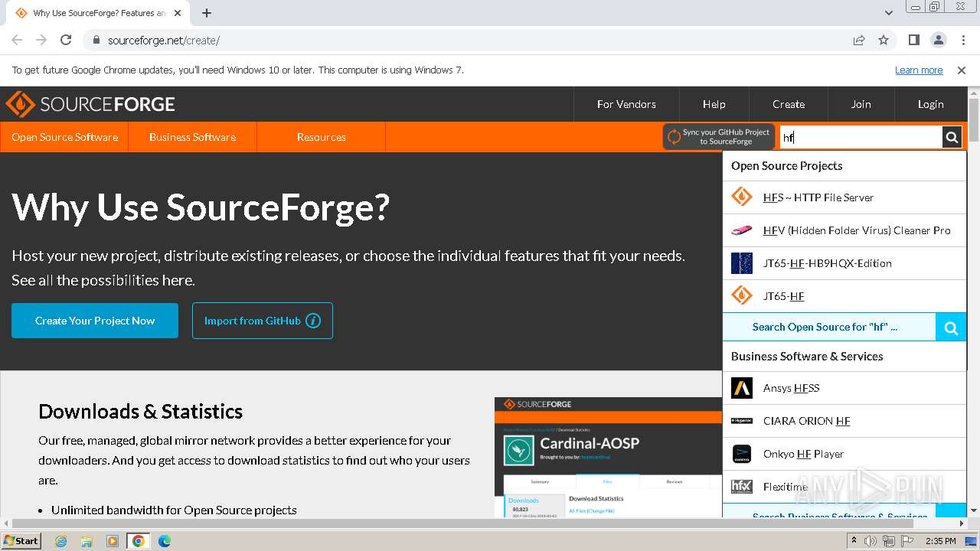Image resolution: width=980 pixels, height=551 pixels.
Task: Click For Vendors in top navigation
Action: pyautogui.click(x=626, y=104)
